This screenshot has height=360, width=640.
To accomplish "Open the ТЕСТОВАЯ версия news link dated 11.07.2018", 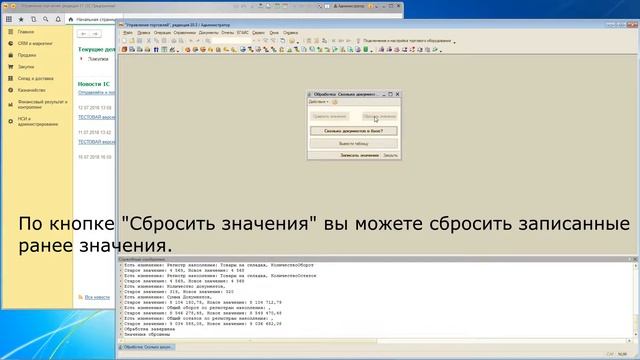I will pyautogui.click(x=96, y=142).
